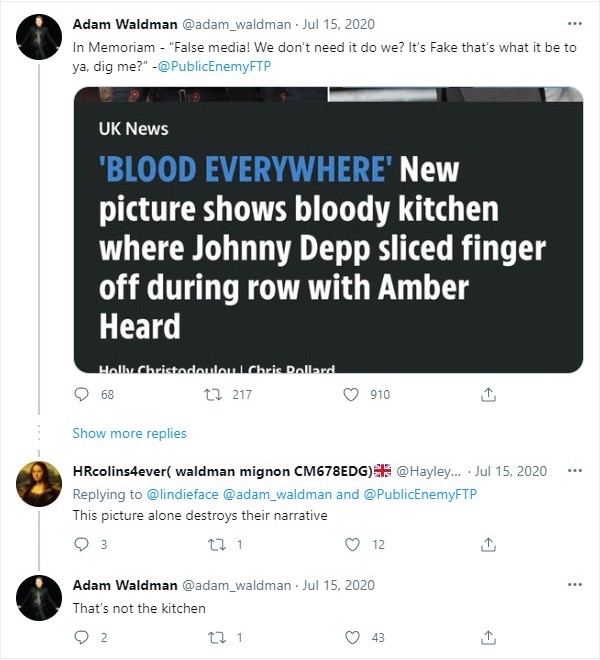Viewport: 600px width, 660px height.
Task: Share HRcolins4ever's reply tweet
Action: [488, 544]
